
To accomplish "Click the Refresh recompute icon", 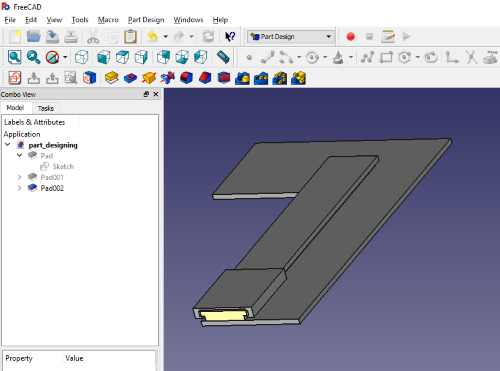I will (x=208, y=36).
